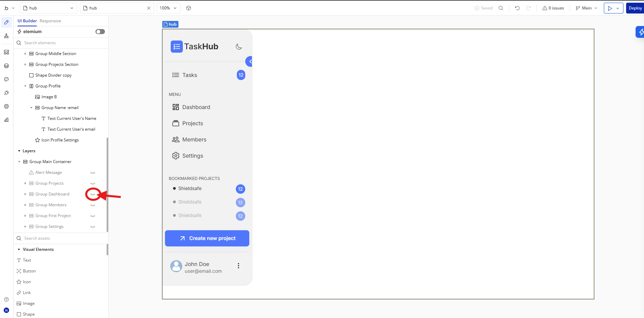Click the Deploy button
Image resolution: width=644 pixels, height=318 pixels.
[x=635, y=8]
